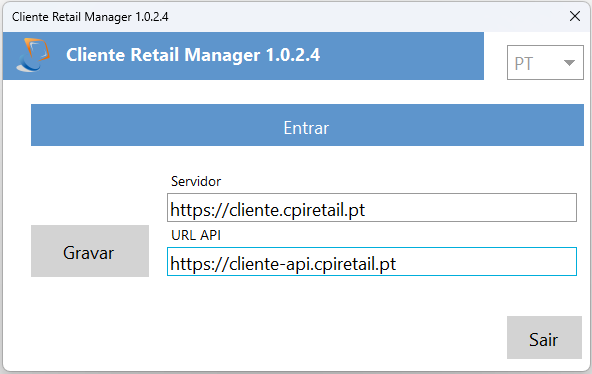Click the blue header title Cliente Retail Manager
592x374 pixels.
coord(193,55)
